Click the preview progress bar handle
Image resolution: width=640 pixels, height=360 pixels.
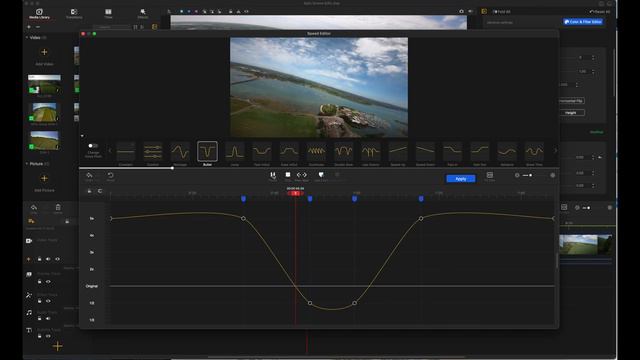172,168
